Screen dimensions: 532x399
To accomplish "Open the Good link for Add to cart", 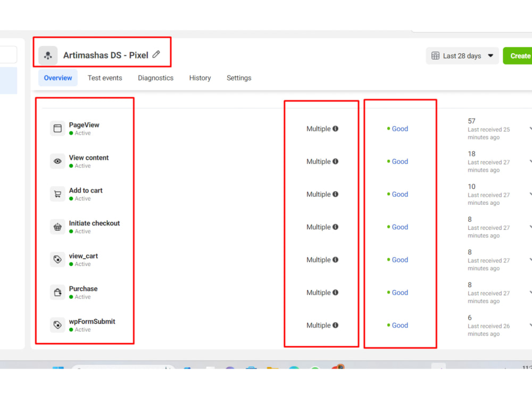I will click(x=400, y=194).
